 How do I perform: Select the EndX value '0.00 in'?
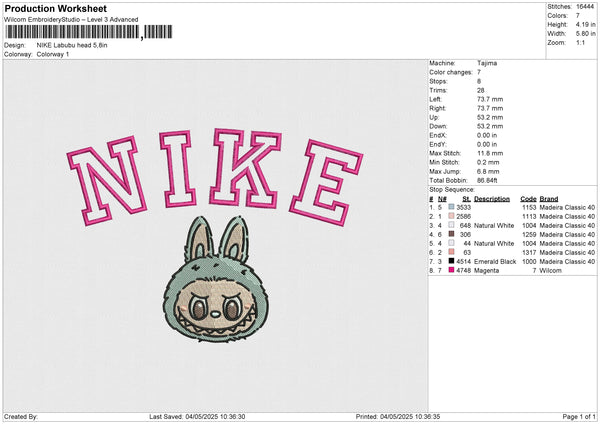[487, 135]
